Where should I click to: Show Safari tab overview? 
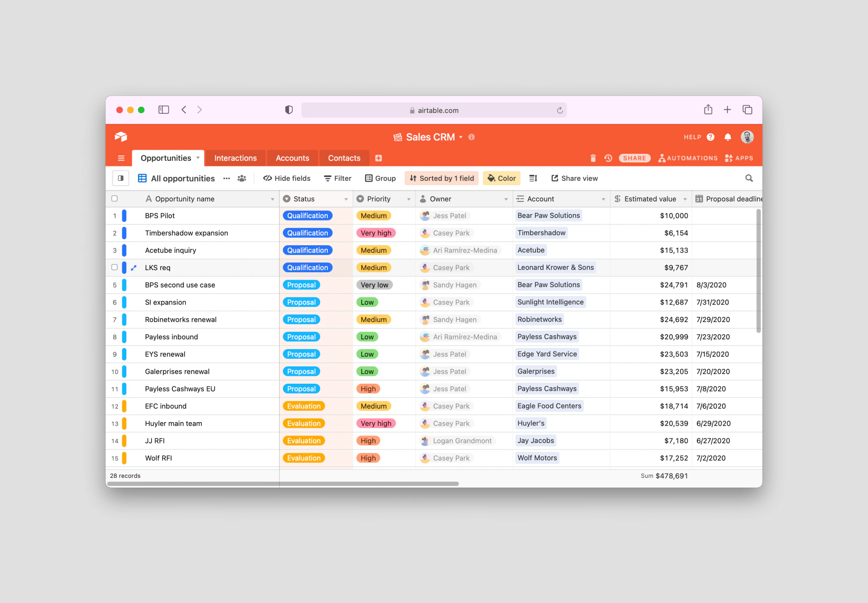747,110
